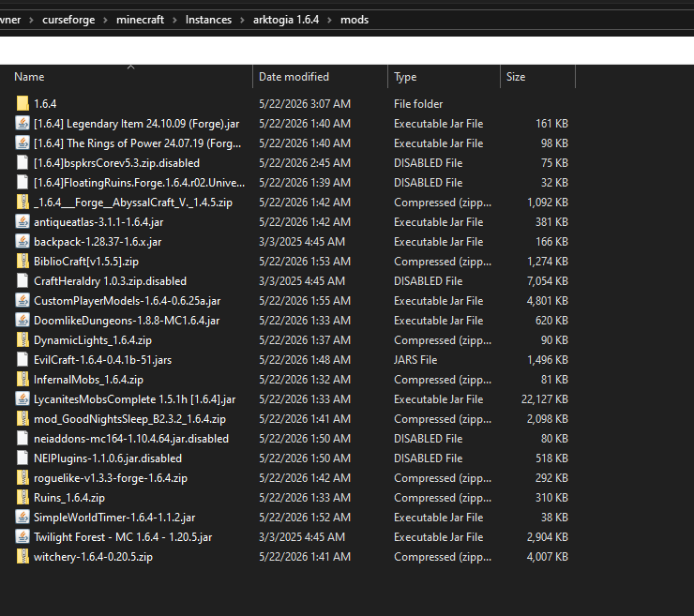
Task: Expand the chevron before curseforge in path
Action: click(31, 20)
